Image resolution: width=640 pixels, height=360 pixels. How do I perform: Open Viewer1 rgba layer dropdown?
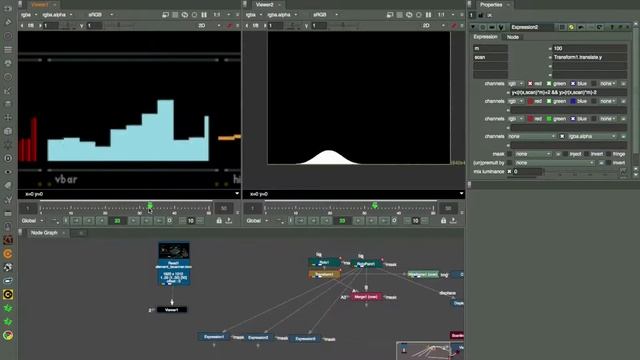click(29, 15)
